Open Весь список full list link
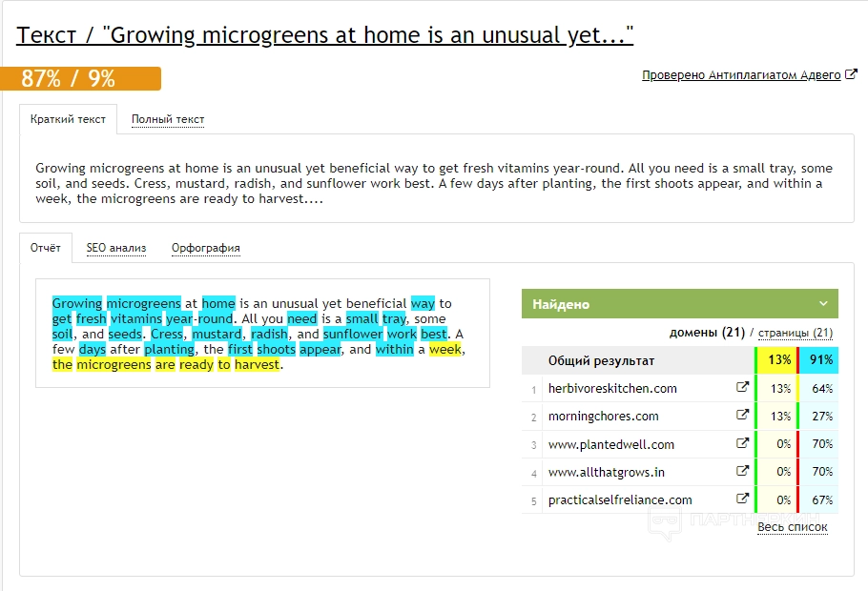Screen dimensions: 868x591 (792, 526)
